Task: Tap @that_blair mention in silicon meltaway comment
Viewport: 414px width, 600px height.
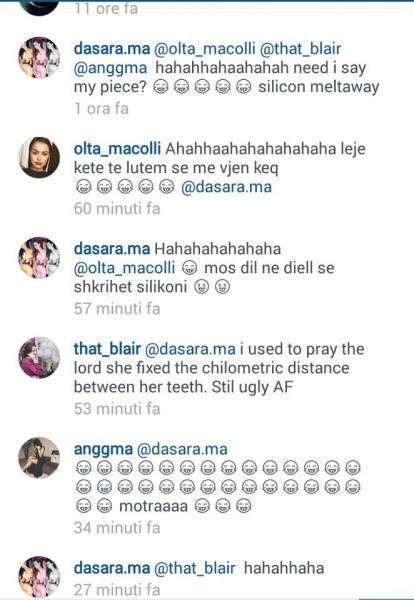Action: point(301,49)
